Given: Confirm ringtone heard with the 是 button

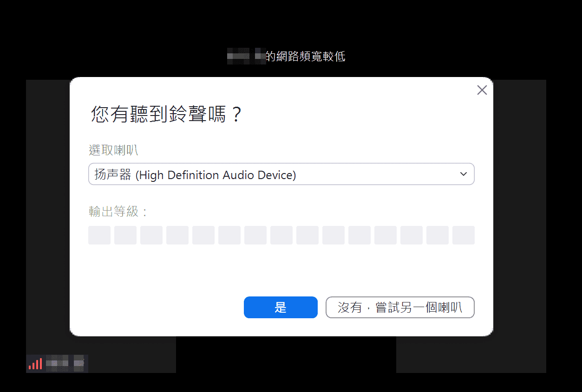Looking at the screenshot, I should [281, 308].
